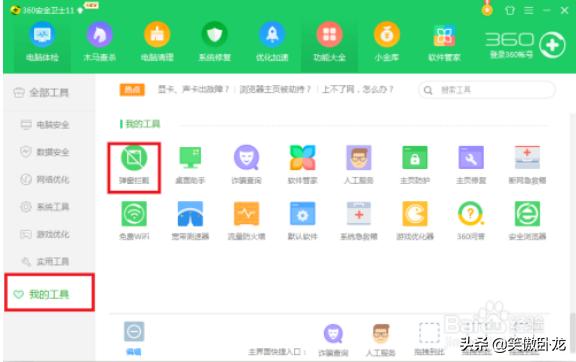Viewport: 576px width, 362px height.
Task: Open the medal icon in title bar
Action: [x=487, y=9]
